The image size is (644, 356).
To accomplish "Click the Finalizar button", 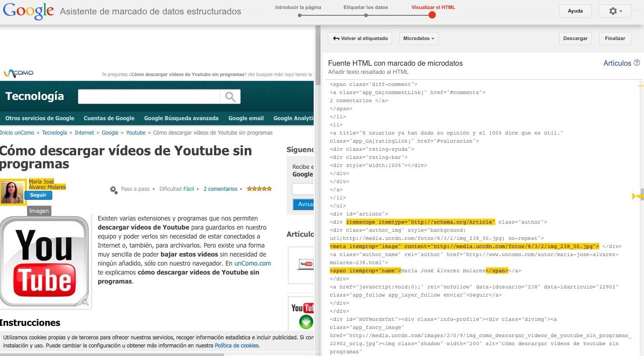I will pos(615,39).
